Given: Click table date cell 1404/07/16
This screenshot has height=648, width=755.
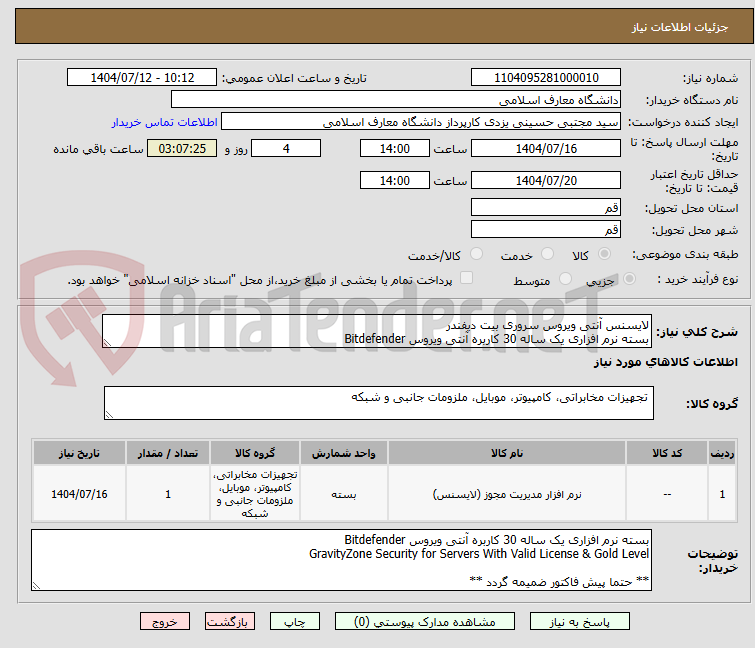Looking at the screenshot, I should [79, 494].
